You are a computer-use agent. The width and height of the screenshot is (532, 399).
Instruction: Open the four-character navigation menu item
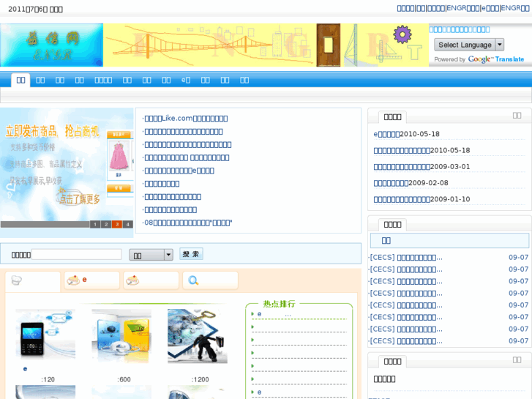click(x=103, y=80)
